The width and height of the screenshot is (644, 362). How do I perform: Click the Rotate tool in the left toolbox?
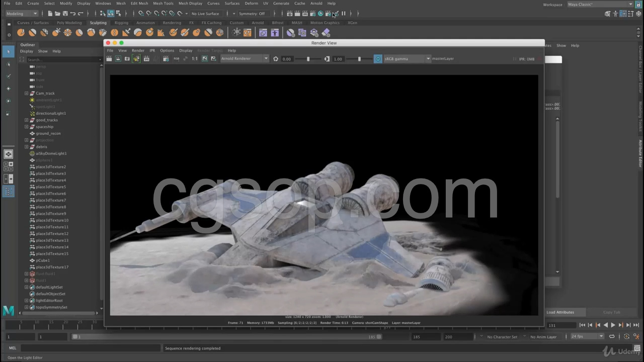coord(8,101)
